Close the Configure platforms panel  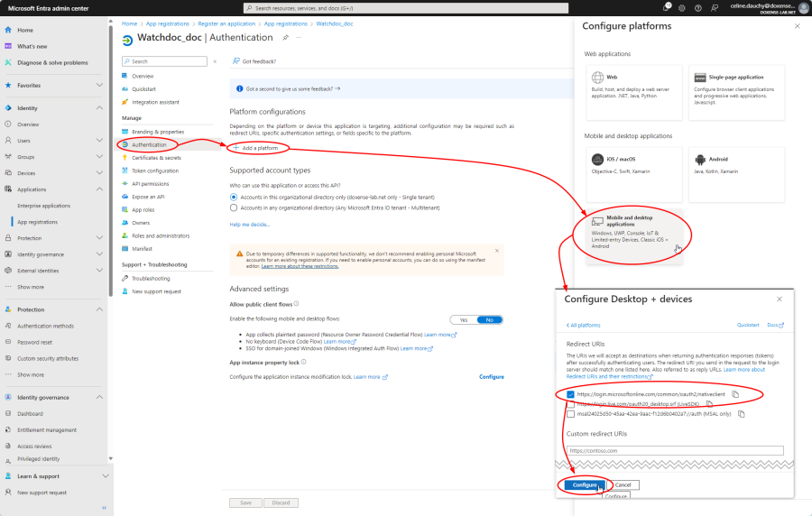(796, 26)
